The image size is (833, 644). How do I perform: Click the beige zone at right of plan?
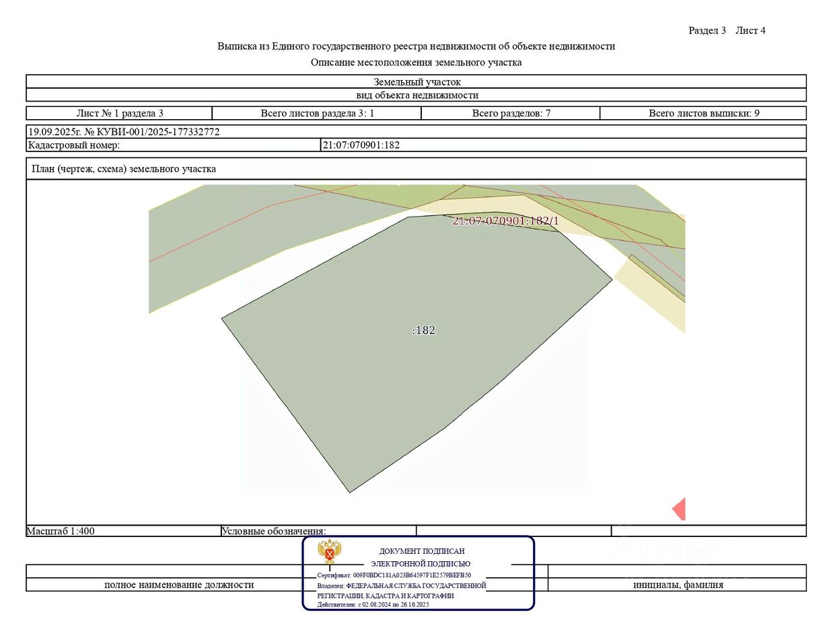pos(649,293)
